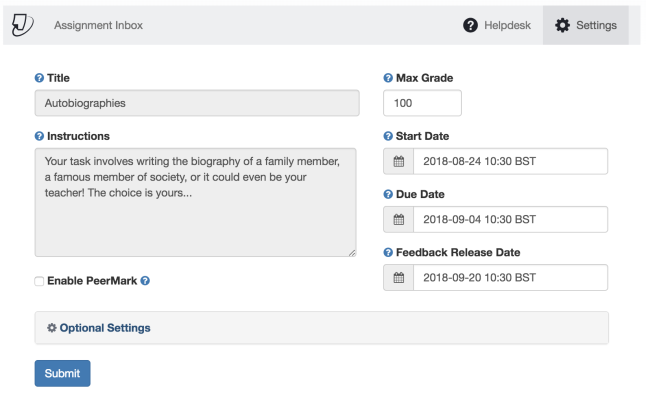Image resolution: width=646 pixels, height=393 pixels.
Task: Open the Due Date calendar icon
Action: point(398,220)
